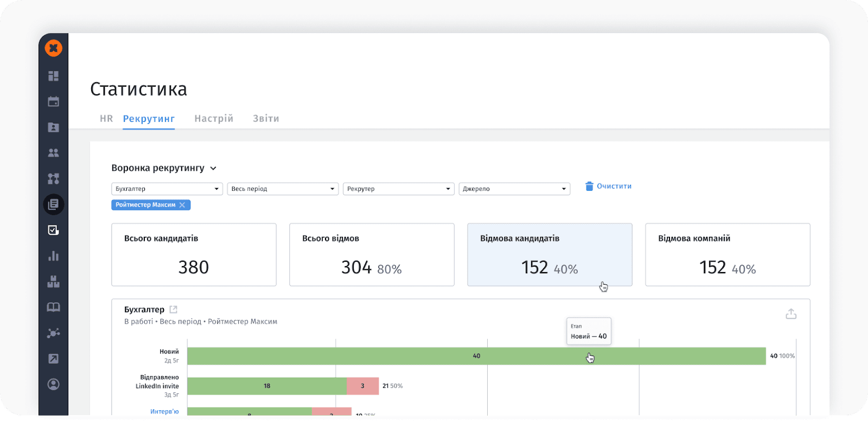The height and width of the screenshot is (426, 868).
Task: Select the Відмова компаній stat card
Action: pos(727,255)
